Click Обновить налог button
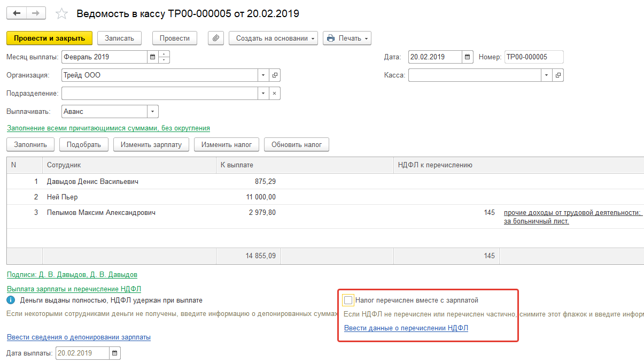This screenshot has width=644, height=363. (x=297, y=144)
